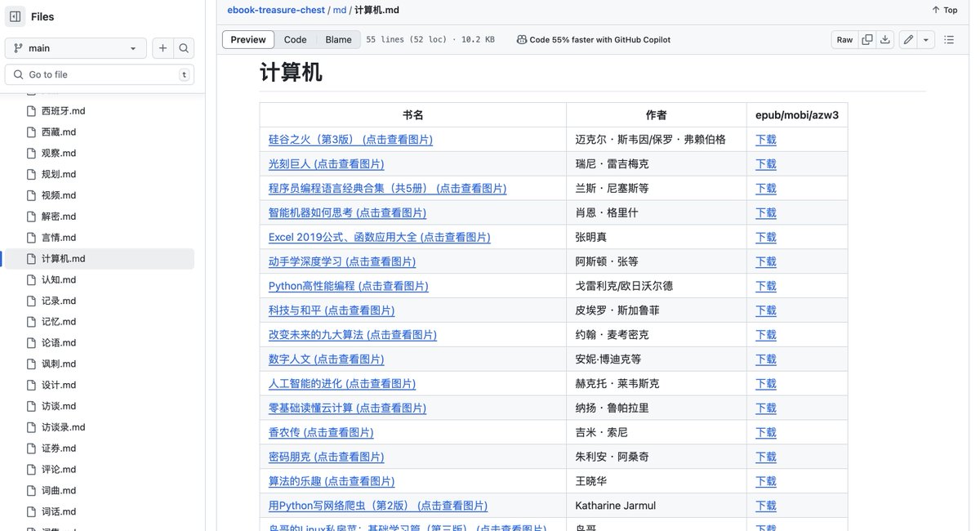Switch to the Code tab
The height and width of the screenshot is (531, 980).
(295, 38)
